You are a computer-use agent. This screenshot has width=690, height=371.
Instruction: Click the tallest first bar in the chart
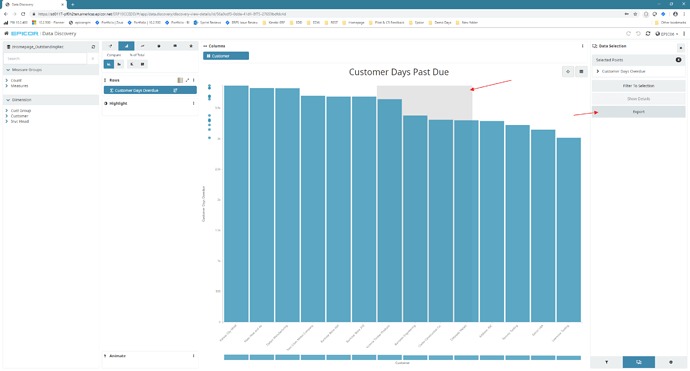click(236, 204)
